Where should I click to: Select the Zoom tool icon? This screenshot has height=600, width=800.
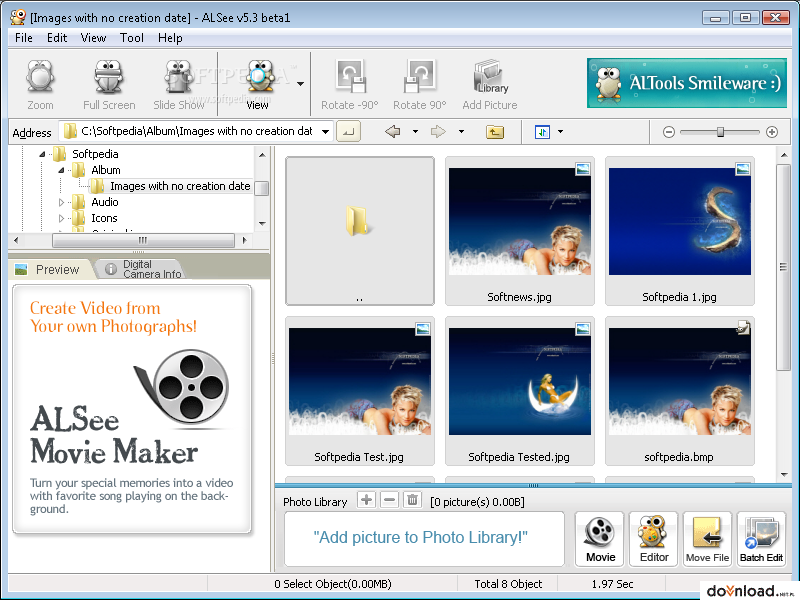40,85
